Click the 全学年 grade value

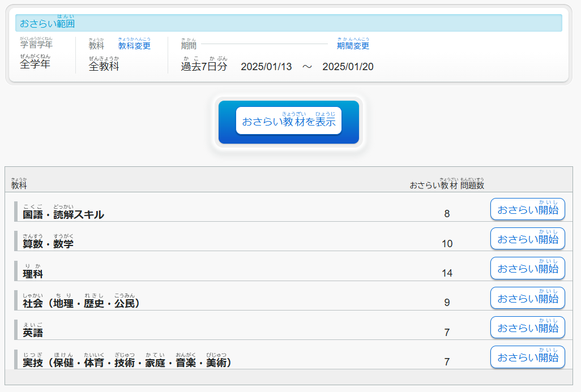pyautogui.click(x=35, y=64)
